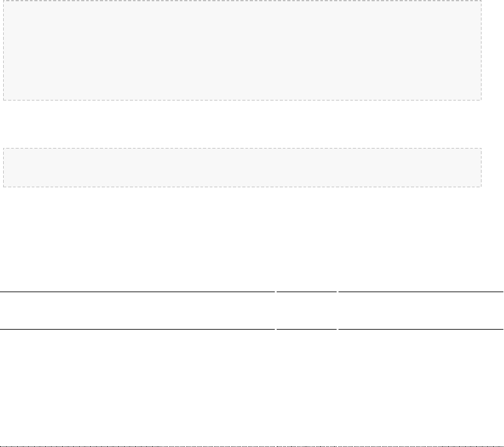The height and width of the screenshot is (447, 504).
Task: Click the dotted rule under the first column
Action: pos(137,446)
